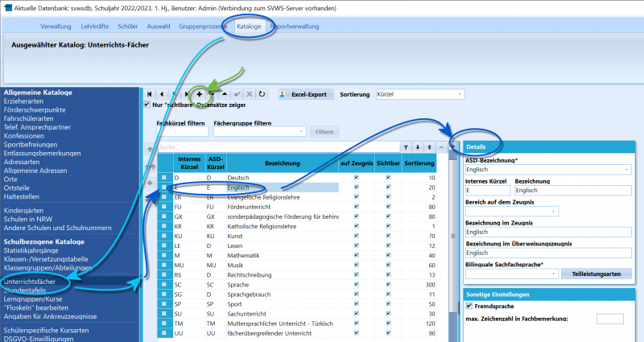The width and height of the screenshot is (644, 342).
Task: Click the minus icon beside search field
Action: tap(441, 147)
